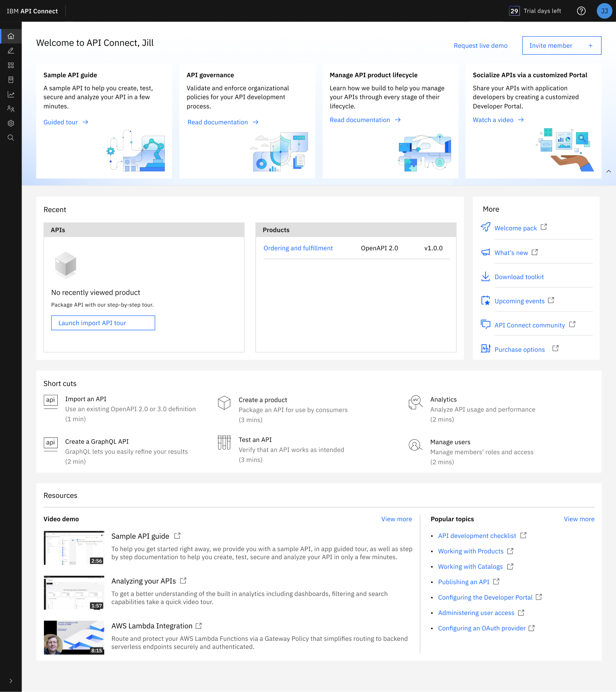
Task: Click the Create a product cube icon
Action: [224, 403]
